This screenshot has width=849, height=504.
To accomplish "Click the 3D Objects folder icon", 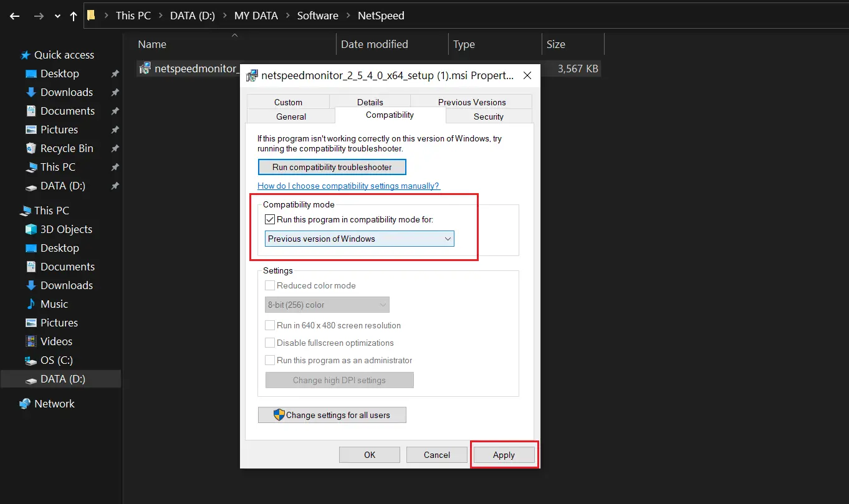I will tap(31, 229).
